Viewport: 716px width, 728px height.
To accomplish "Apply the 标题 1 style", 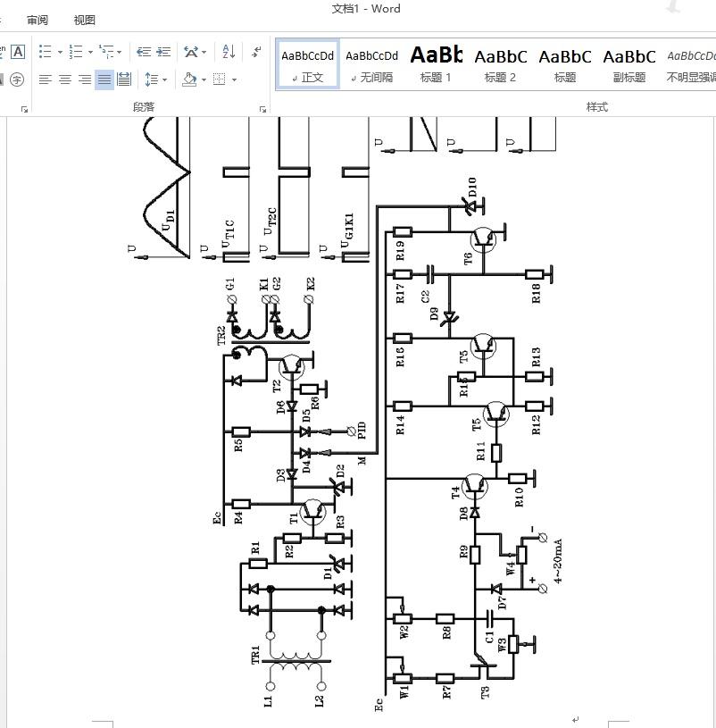I will pos(436,64).
